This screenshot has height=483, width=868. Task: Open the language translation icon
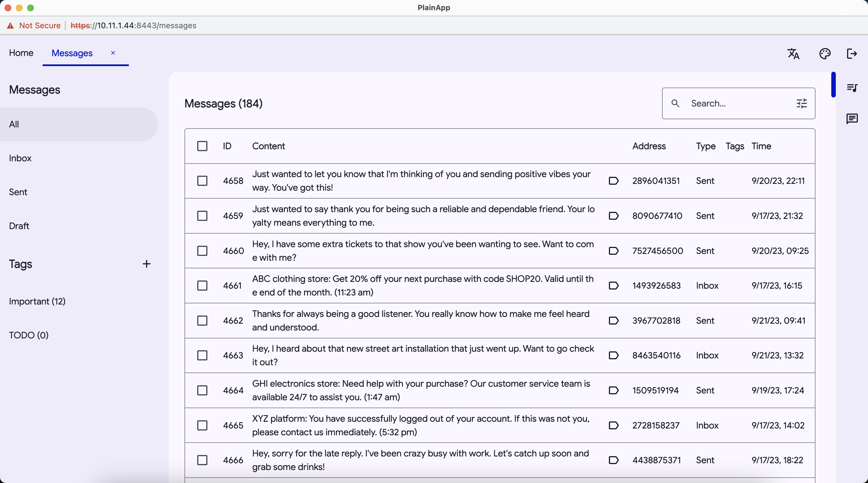793,54
